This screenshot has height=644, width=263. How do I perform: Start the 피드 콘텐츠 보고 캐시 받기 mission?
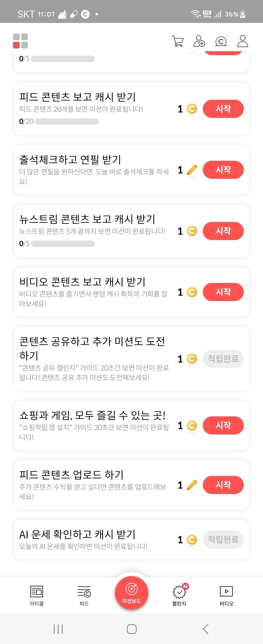point(223,109)
